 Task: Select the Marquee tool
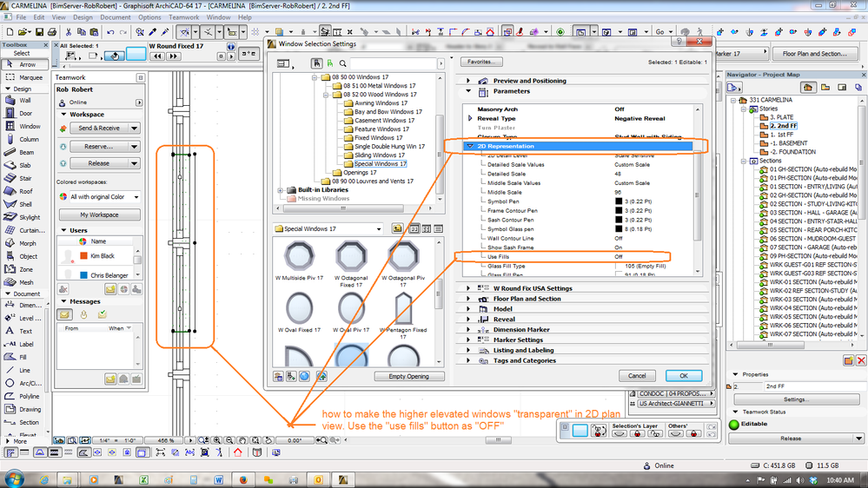click(24, 77)
